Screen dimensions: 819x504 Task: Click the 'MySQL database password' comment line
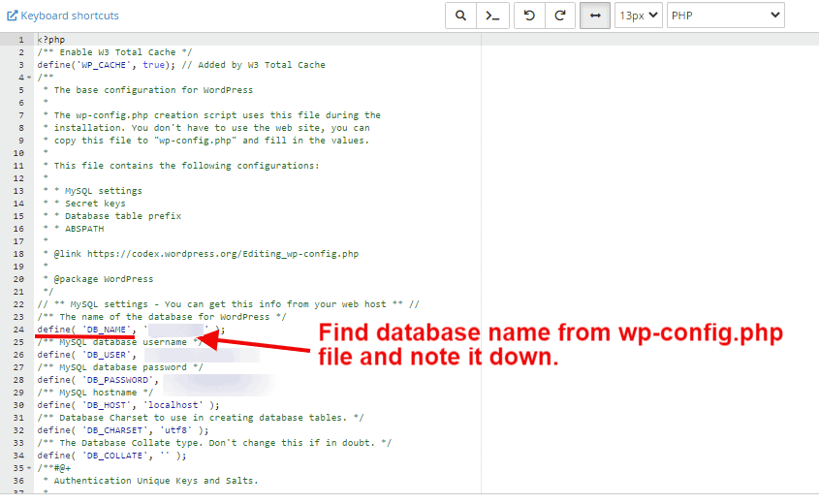pyautogui.click(x=120, y=367)
